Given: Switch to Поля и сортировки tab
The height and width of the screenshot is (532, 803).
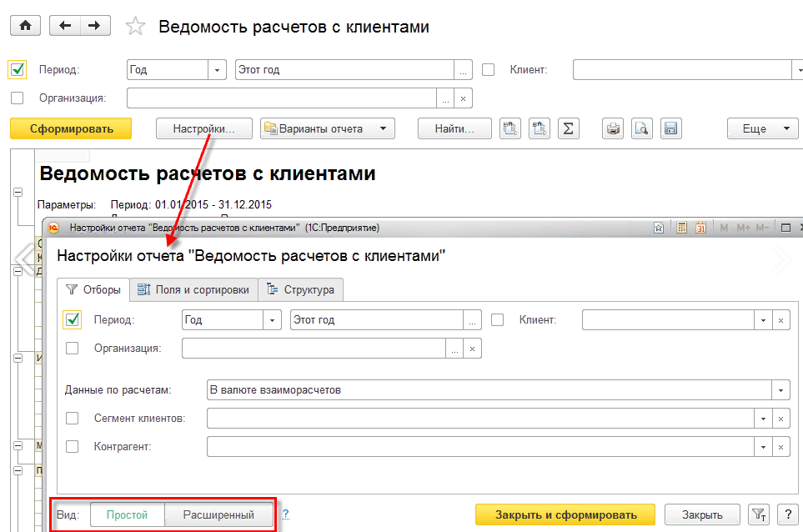Looking at the screenshot, I should 193,289.
